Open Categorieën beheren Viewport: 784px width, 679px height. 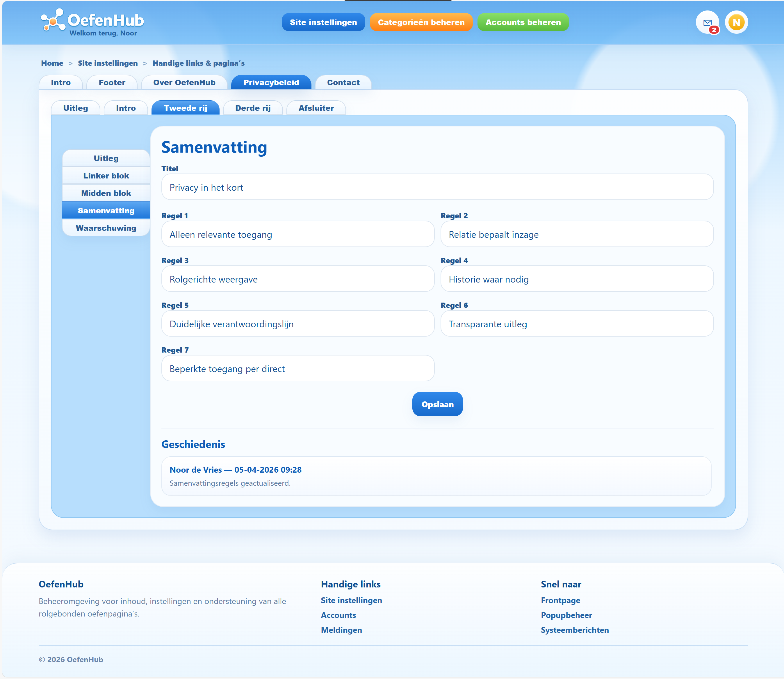pos(421,22)
